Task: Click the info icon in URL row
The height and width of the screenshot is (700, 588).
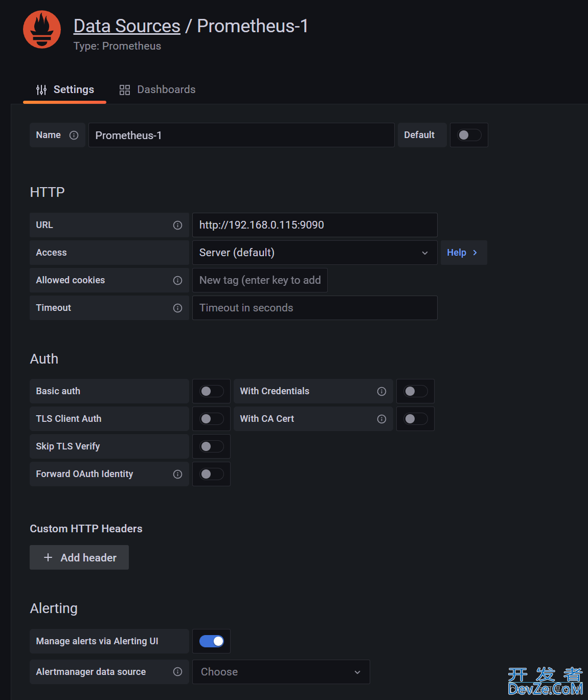Action: [177, 225]
